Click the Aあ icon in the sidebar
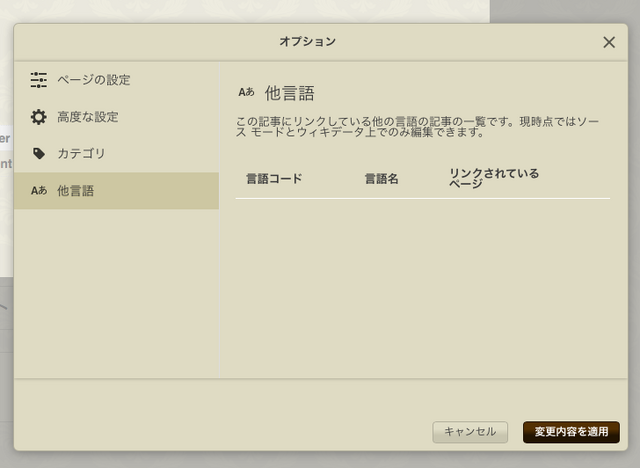The width and height of the screenshot is (640, 468). (39, 191)
